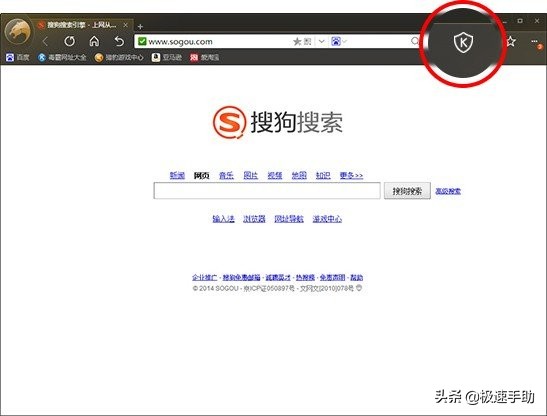Open the 高级搜索 advanced search link
Screen dimensions: 547x416
(x=448, y=191)
